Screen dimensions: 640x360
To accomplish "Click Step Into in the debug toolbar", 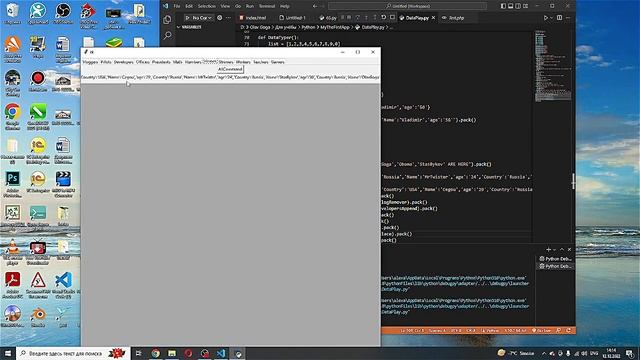I will (366, 18).
